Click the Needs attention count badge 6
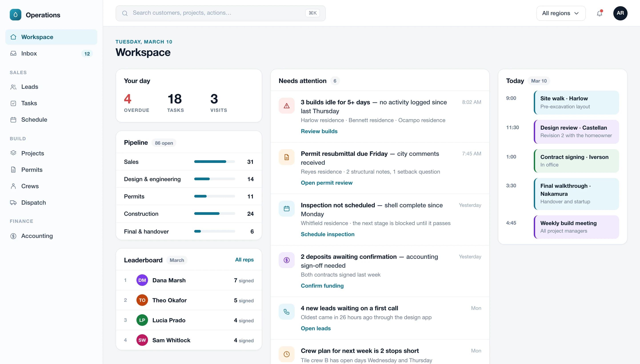The image size is (640, 364). 335,81
